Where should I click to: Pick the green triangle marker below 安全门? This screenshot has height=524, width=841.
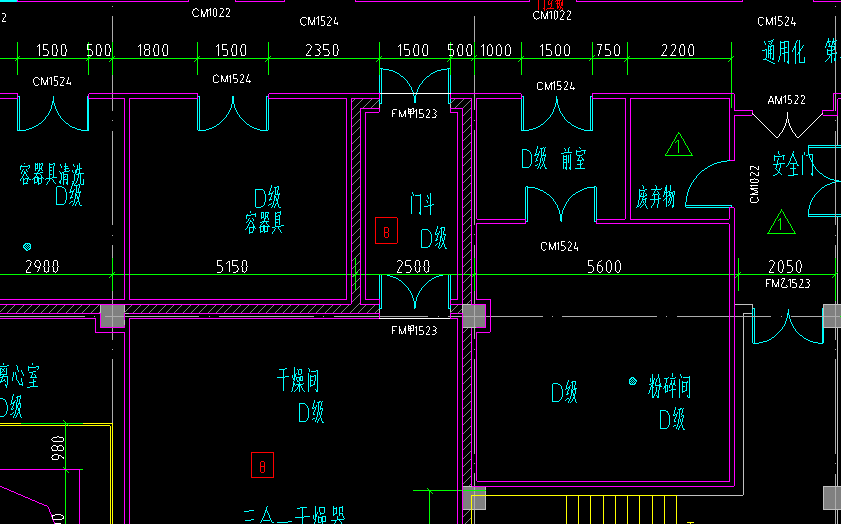(781, 222)
